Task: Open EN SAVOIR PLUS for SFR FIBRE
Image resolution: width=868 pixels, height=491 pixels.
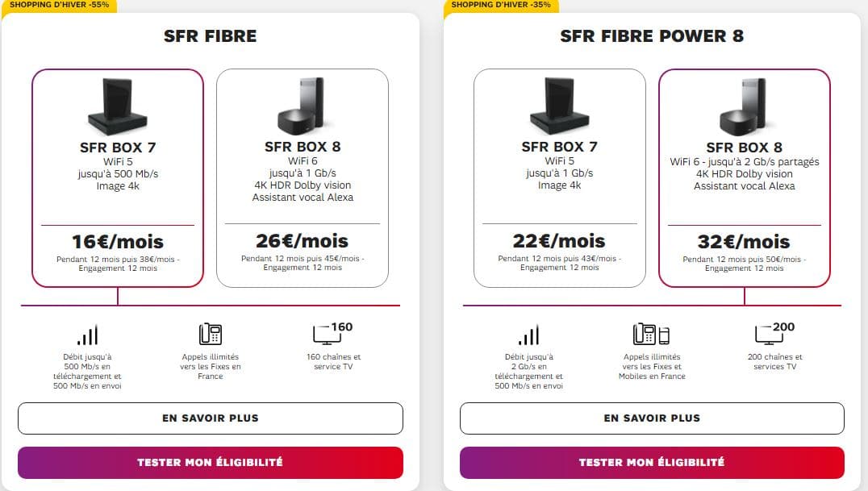Action: click(210, 418)
